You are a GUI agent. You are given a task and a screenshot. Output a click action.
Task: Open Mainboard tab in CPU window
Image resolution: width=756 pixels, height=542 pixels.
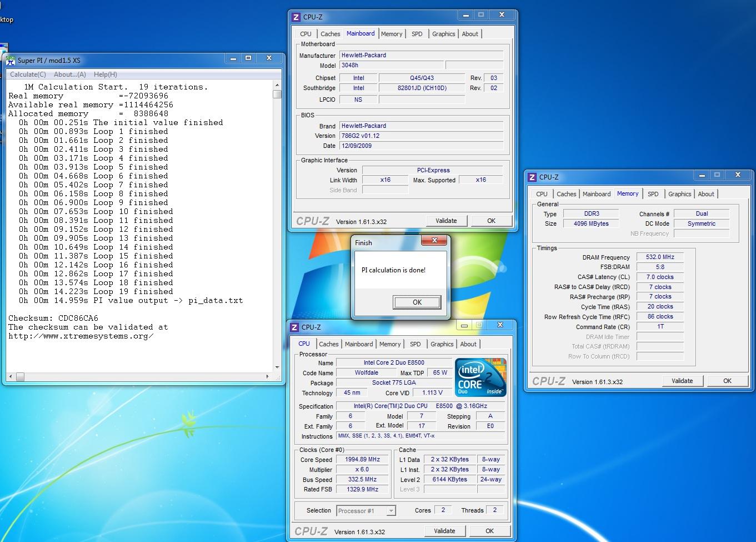click(x=359, y=344)
